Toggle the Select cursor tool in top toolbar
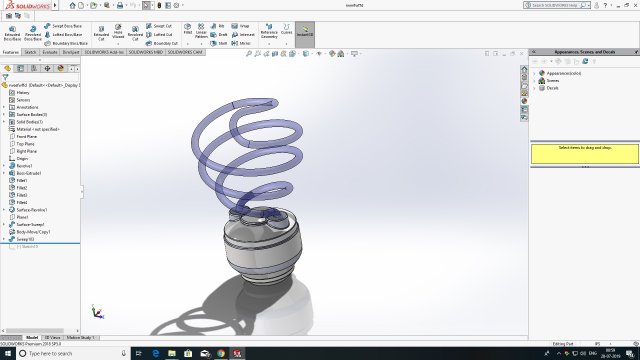640x360 pixels. point(146,5)
